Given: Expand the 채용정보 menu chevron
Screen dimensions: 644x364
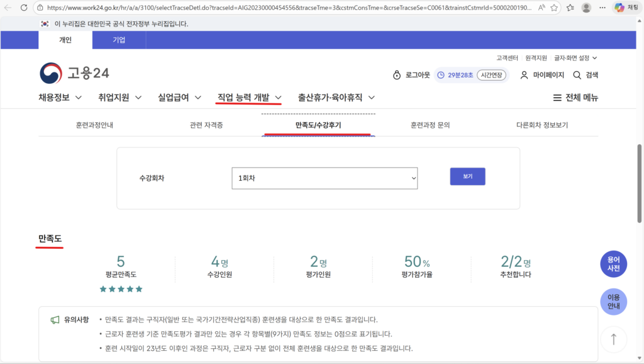Looking at the screenshot, I should pyautogui.click(x=79, y=98).
